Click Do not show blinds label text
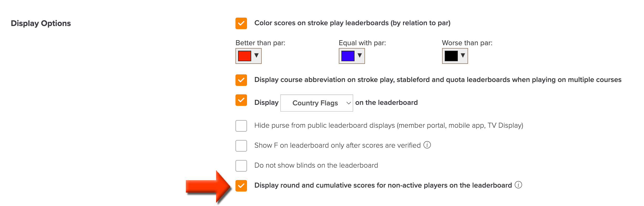644x206 pixels. tap(316, 165)
